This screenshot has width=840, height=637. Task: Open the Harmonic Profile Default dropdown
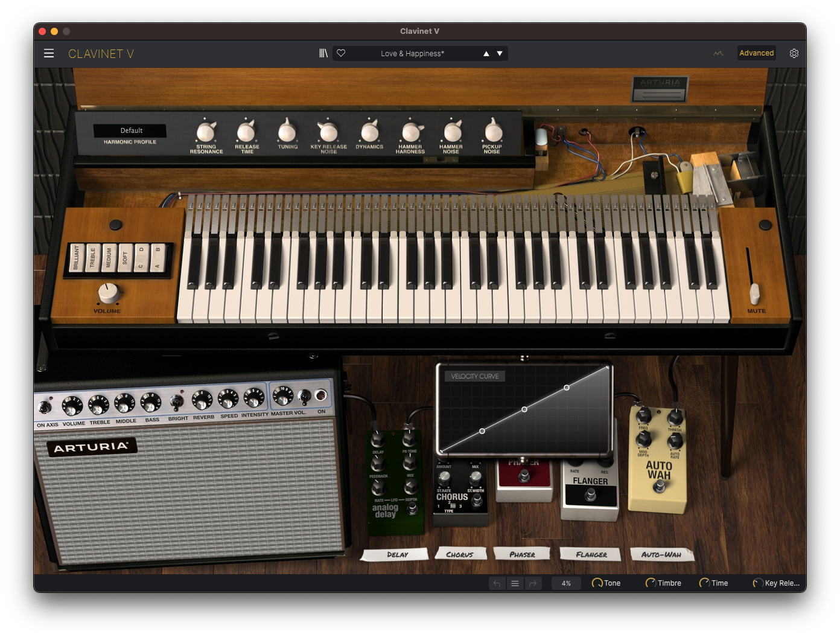coord(130,130)
